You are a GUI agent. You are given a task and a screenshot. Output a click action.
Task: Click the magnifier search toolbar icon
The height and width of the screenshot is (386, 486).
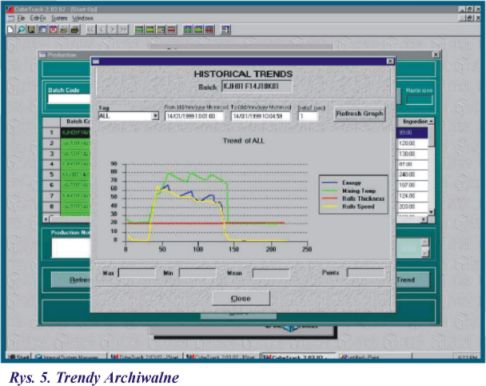tap(21, 30)
